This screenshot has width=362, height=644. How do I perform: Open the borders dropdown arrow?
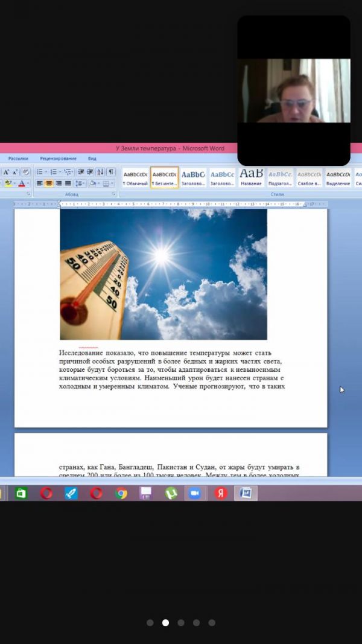tap(112, 183)
